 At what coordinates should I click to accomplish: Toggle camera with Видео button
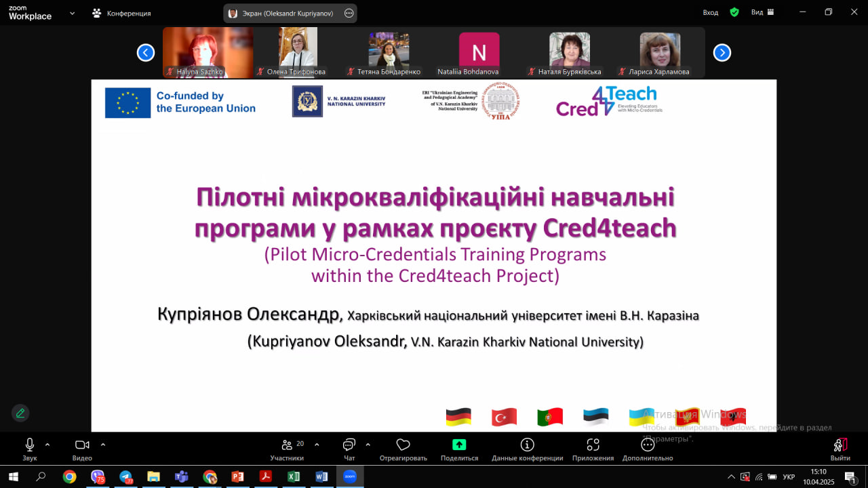point(82,449)
